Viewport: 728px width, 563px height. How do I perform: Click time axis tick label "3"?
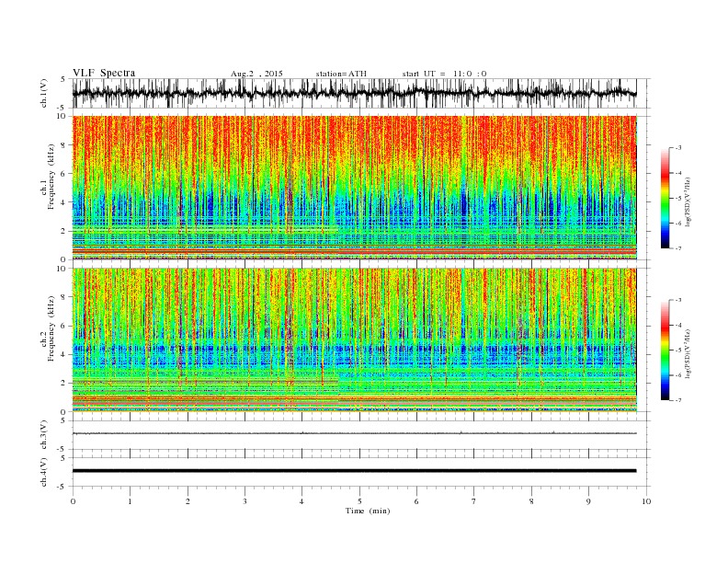coord(245,501)
